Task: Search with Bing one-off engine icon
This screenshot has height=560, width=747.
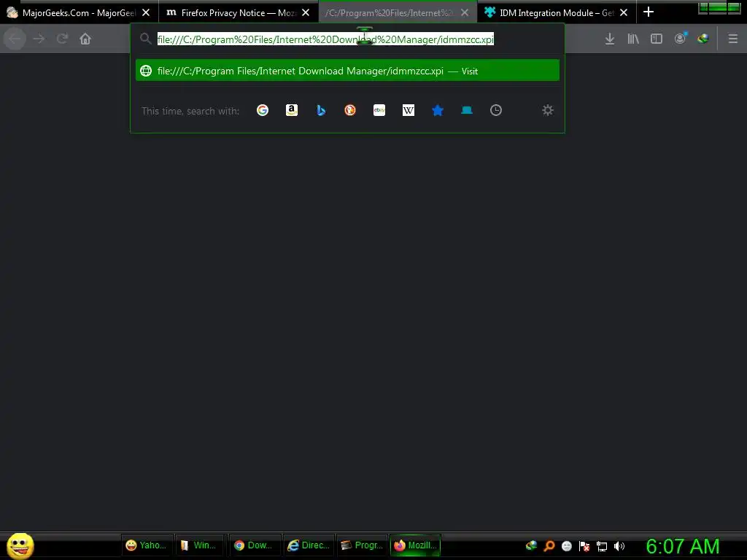Action: coord(321,111)
